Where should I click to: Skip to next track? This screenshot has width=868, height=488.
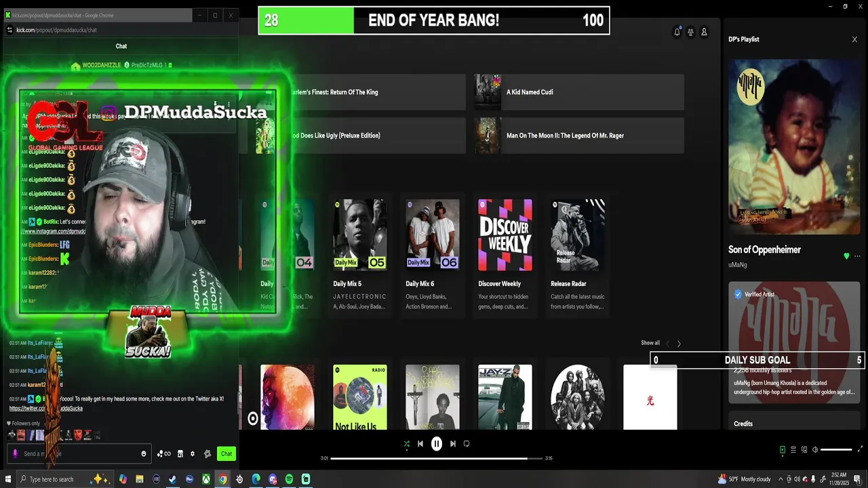[x=453, y=444]
